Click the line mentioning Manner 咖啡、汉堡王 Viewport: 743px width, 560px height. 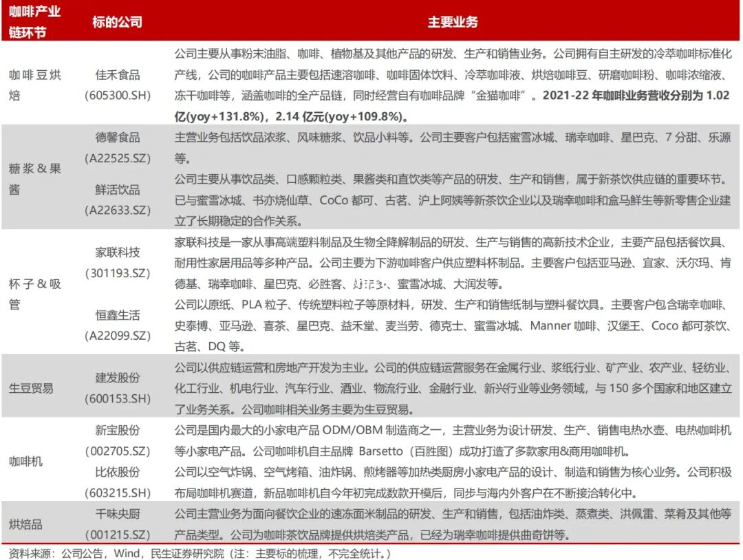[453, 325]
